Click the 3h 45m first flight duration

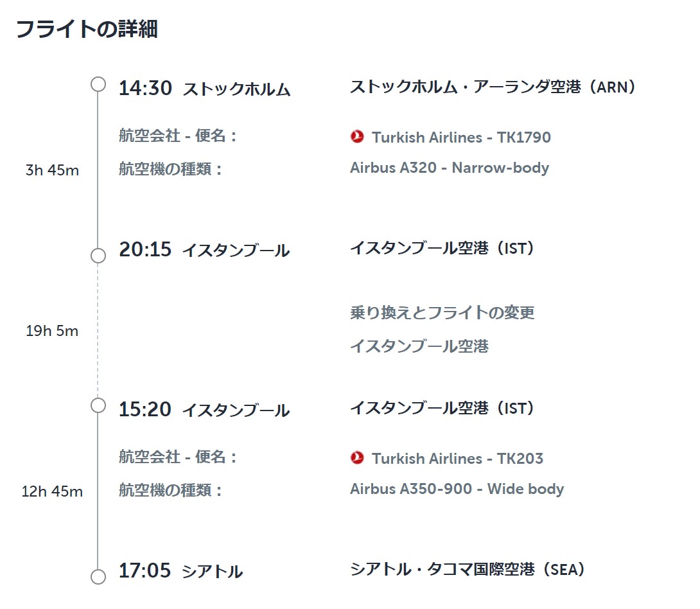52,170
